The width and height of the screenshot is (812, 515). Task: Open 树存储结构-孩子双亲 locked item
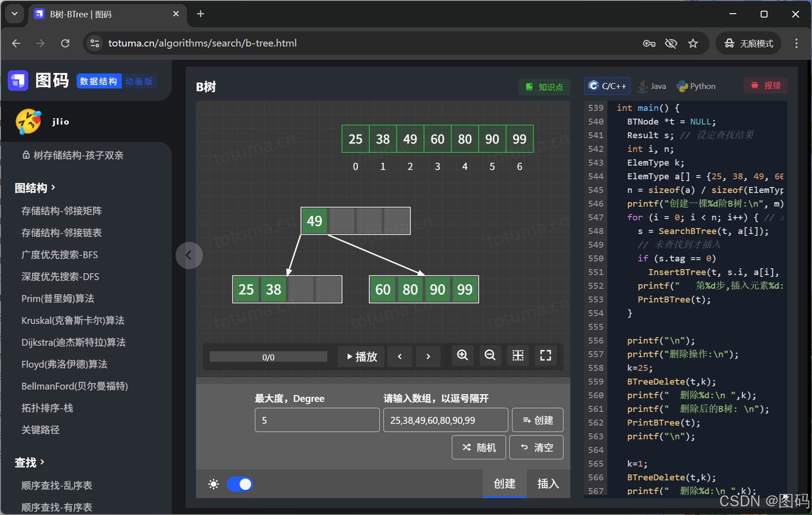(x=73, y=155)
